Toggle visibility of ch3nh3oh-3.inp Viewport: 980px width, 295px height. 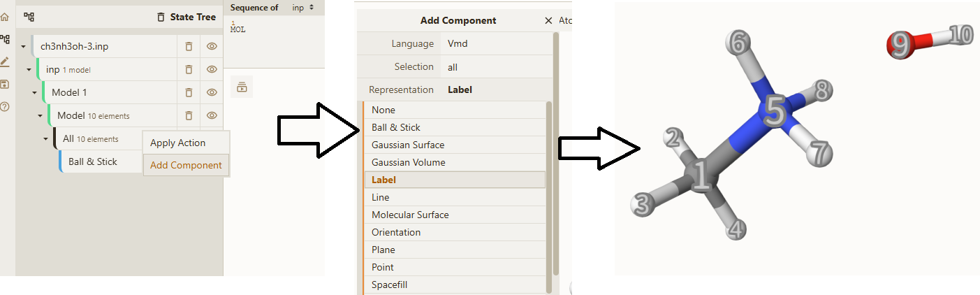pyautogui.click(x=212, y=46)
